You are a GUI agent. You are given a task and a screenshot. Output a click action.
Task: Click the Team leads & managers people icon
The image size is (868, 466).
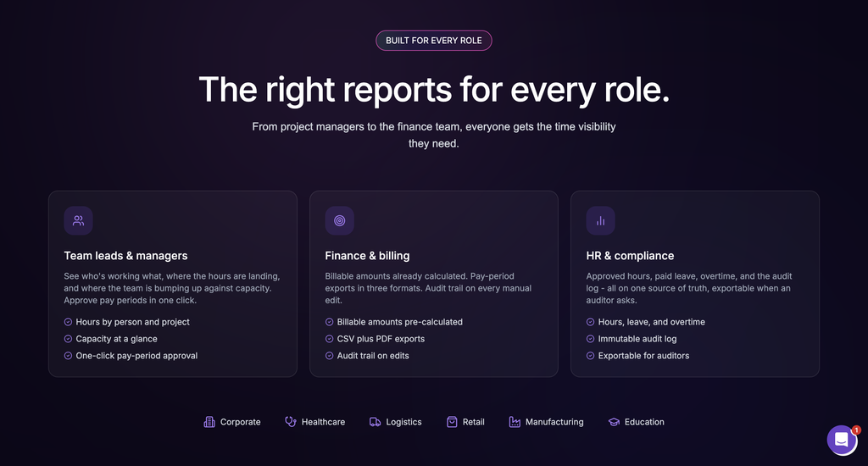tap(78, 221)
